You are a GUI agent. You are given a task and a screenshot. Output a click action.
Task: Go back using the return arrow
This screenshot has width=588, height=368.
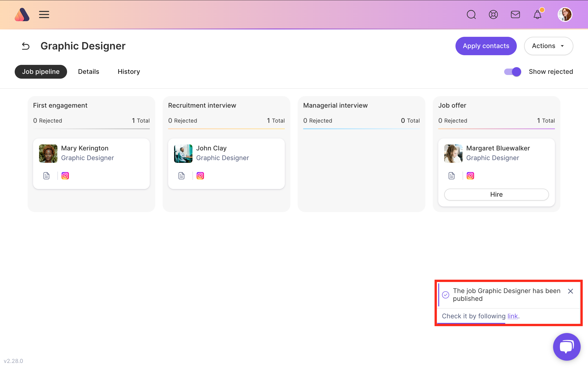click(25, 46)
